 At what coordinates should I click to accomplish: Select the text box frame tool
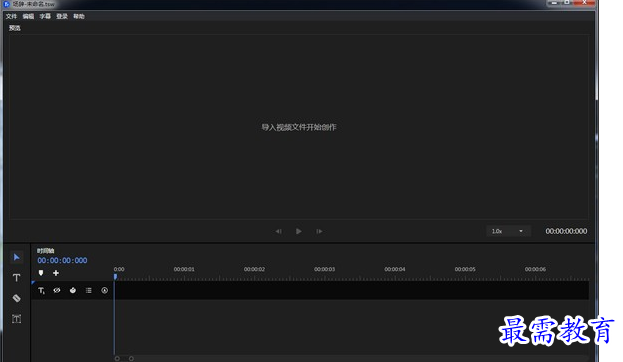pos(16,319)
